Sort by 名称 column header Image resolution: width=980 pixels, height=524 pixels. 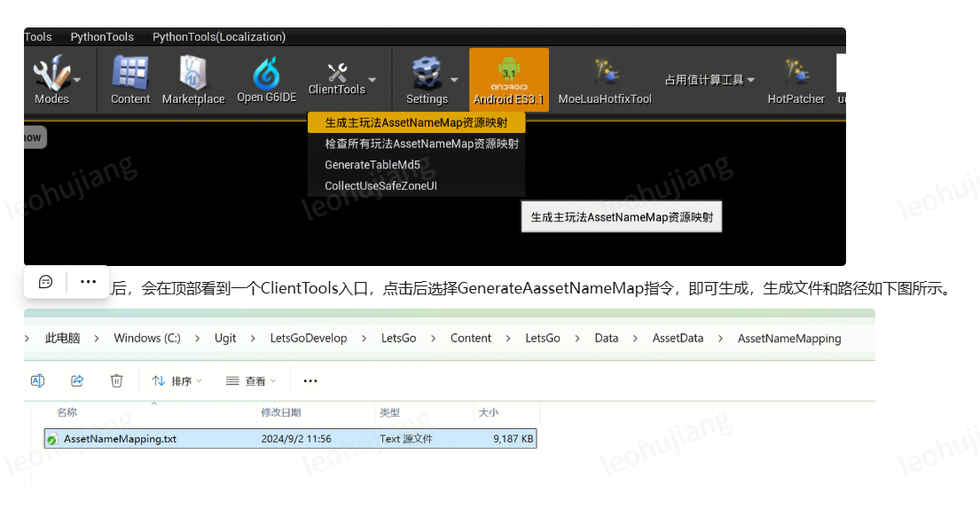[67, 412]
